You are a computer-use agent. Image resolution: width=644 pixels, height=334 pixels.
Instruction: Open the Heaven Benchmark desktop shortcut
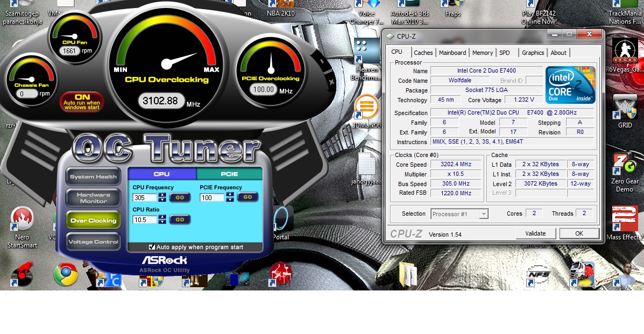tap(366, 60)
